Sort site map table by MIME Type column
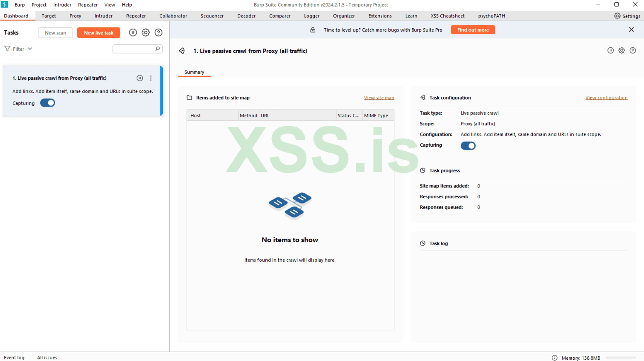 click(378, 116)
